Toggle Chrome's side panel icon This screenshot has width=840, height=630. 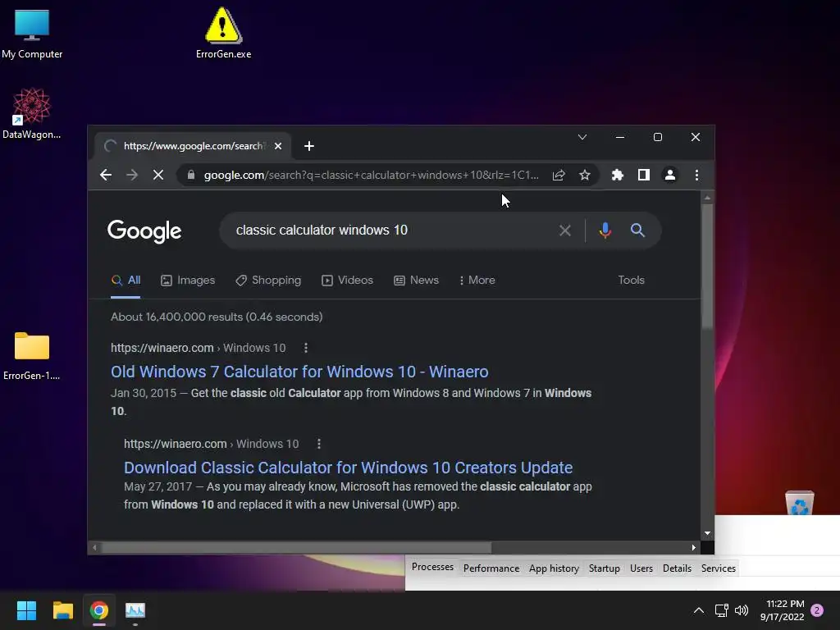coord(643,176)
